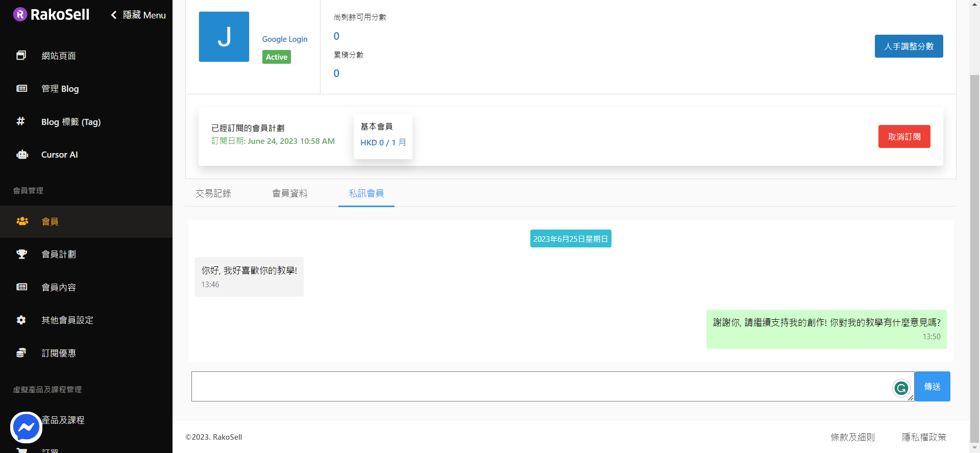Click the page vertical scrollbar
The width and height of the screenshot is (980, 453).
click(x=974, y=255)
